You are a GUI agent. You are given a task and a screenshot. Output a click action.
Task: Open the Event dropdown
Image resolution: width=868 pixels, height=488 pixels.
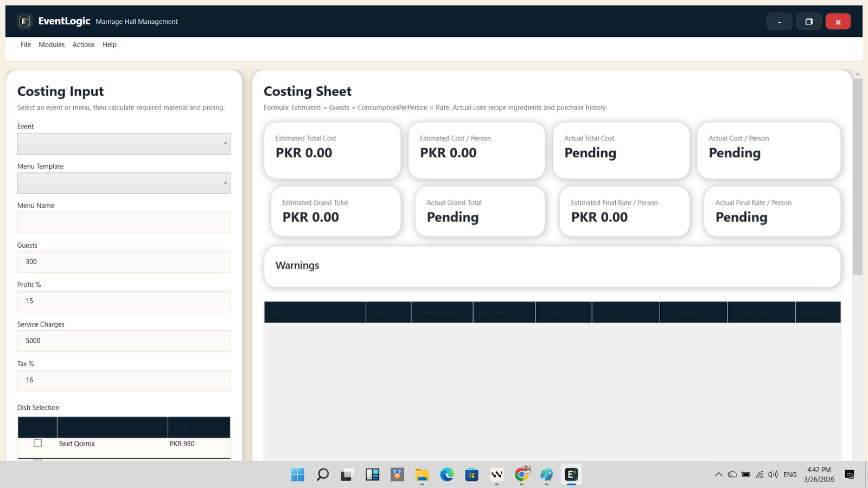[124, 143]
